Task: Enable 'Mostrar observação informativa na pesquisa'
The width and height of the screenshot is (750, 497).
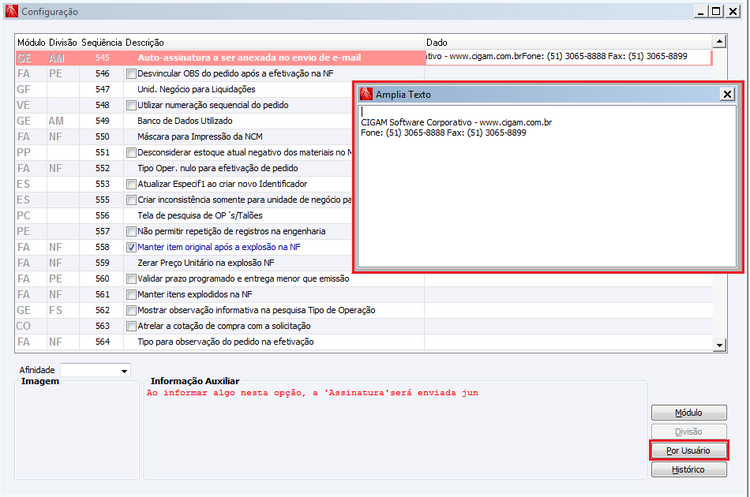Action: pyautogui.click(x=131, y=310)
